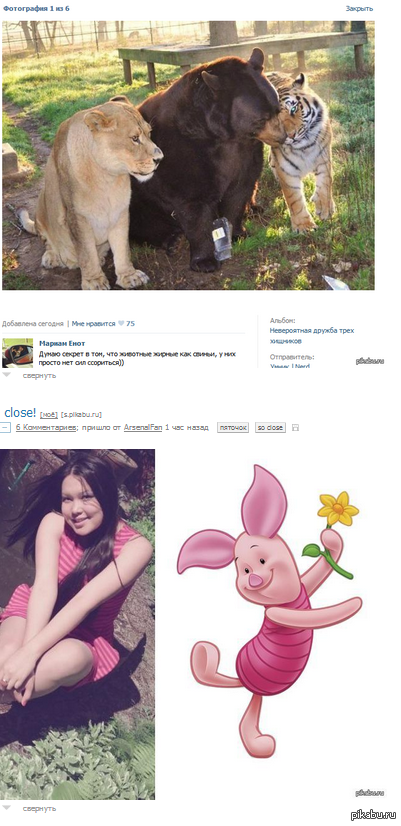This screenshot has width=401, height=826.
Task: Click the [моё] tag link
Action: click(48, 415)
